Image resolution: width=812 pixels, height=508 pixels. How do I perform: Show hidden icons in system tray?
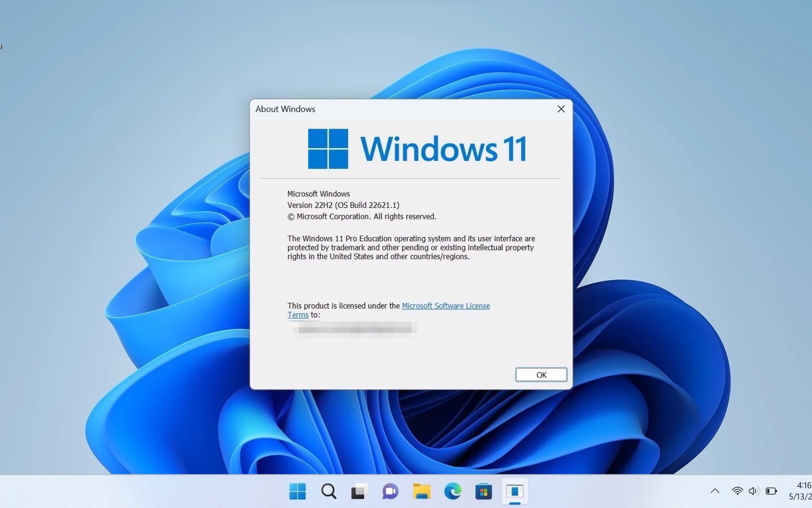[715, 491]
